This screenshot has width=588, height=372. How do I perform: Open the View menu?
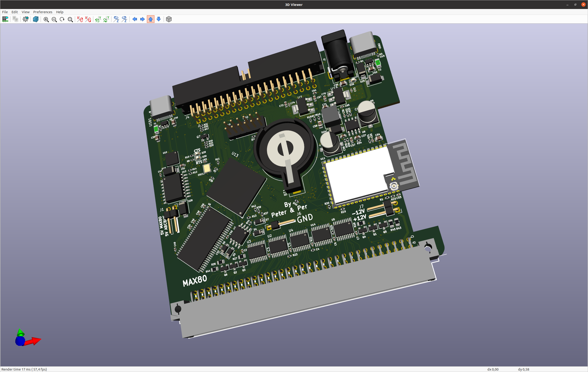[x=26, y=12]
